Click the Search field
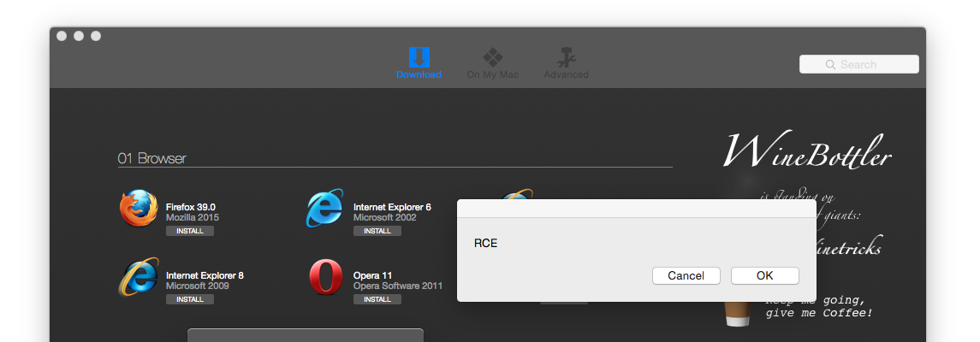 click(858, 64)
